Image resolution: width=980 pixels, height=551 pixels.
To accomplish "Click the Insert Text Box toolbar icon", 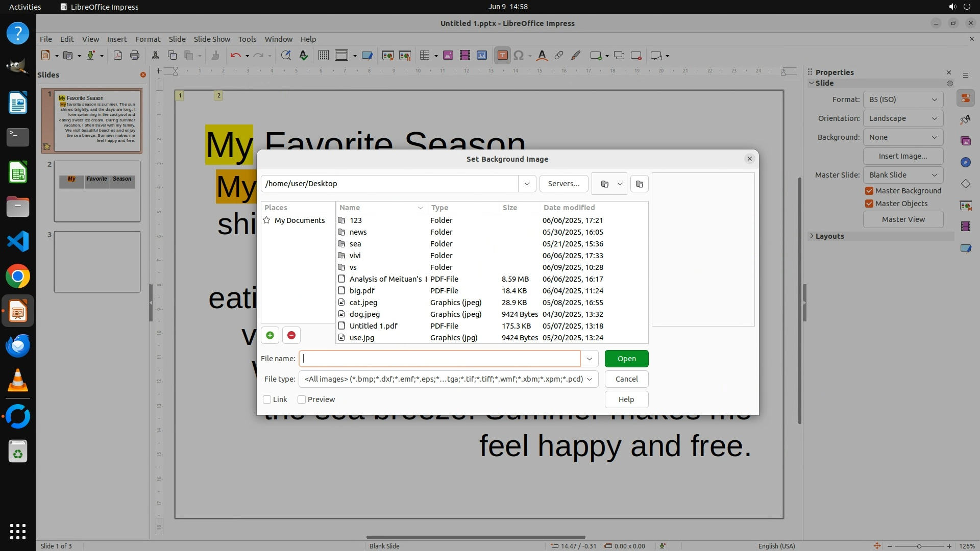I will [x=502, y=56].
